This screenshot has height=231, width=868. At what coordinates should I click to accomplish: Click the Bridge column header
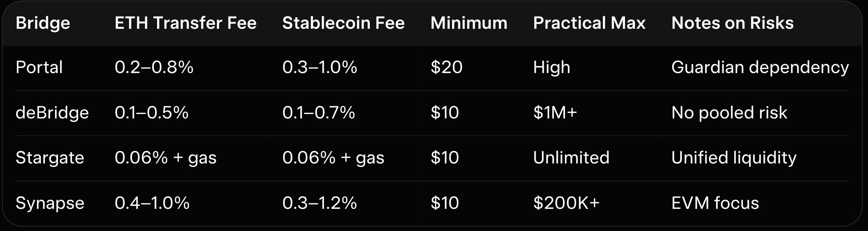click(x=43, y=23)
